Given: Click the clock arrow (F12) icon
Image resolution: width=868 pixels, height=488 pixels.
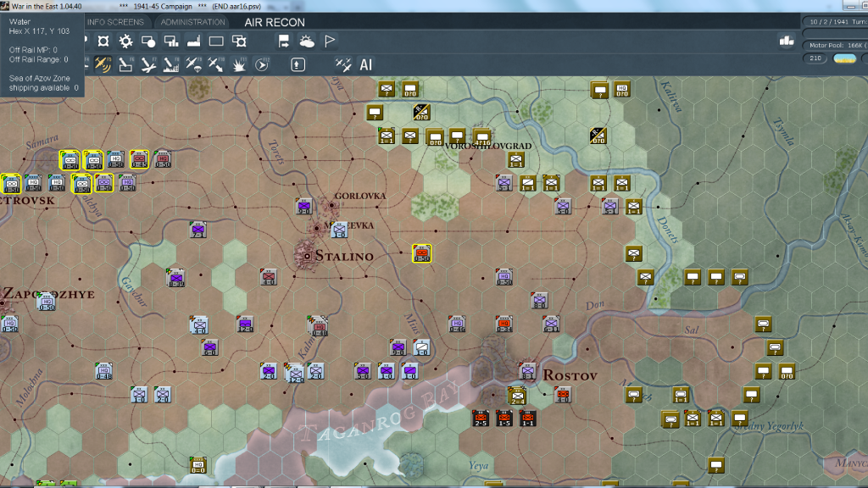Looking at the screenshot, I should click(262, 64).
